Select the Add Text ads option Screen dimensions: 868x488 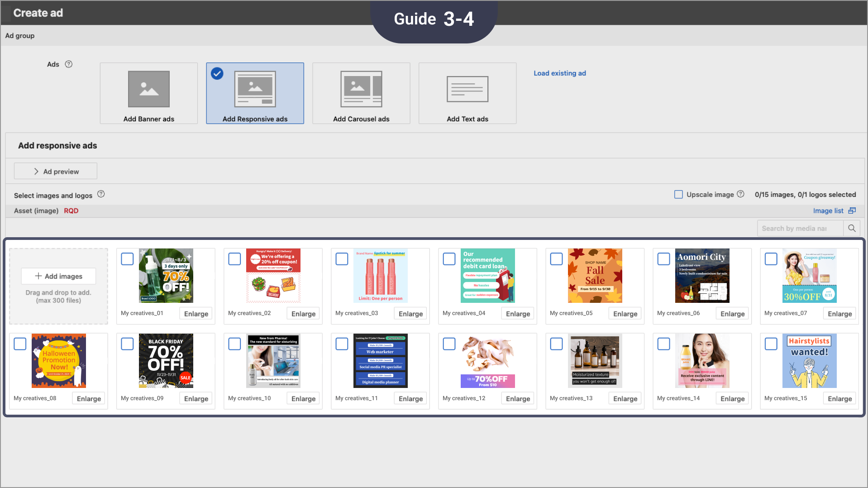[x=467, y=93]
